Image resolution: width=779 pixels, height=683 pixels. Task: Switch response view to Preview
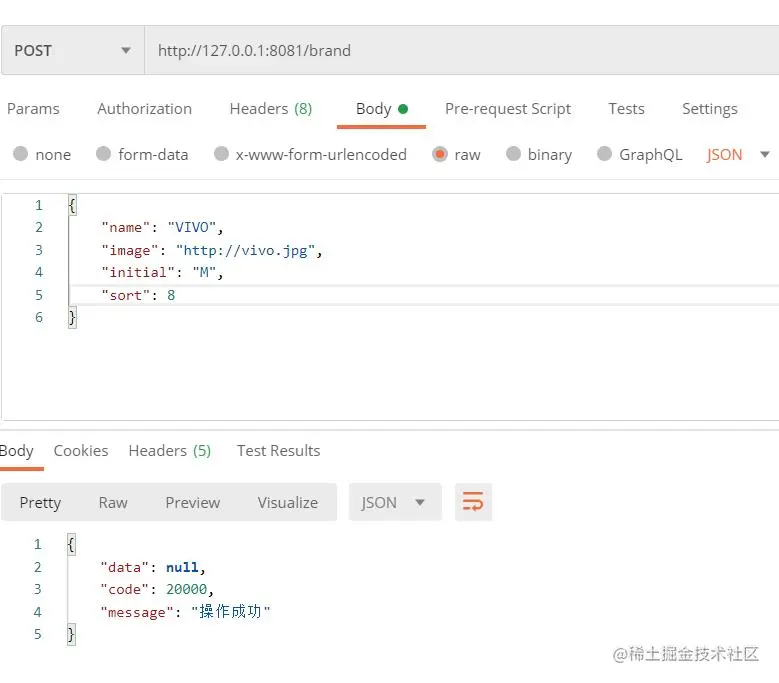click(x=192, y=502)
